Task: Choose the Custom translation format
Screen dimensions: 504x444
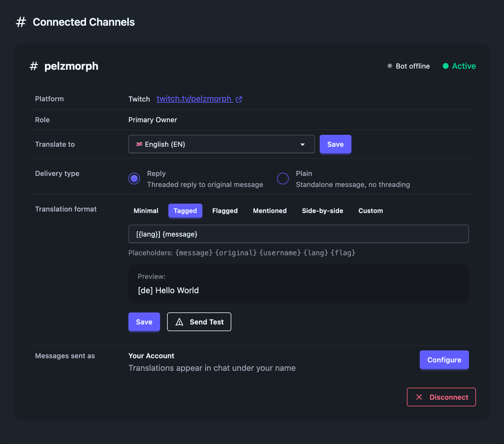Action: (x=371, y=211)
